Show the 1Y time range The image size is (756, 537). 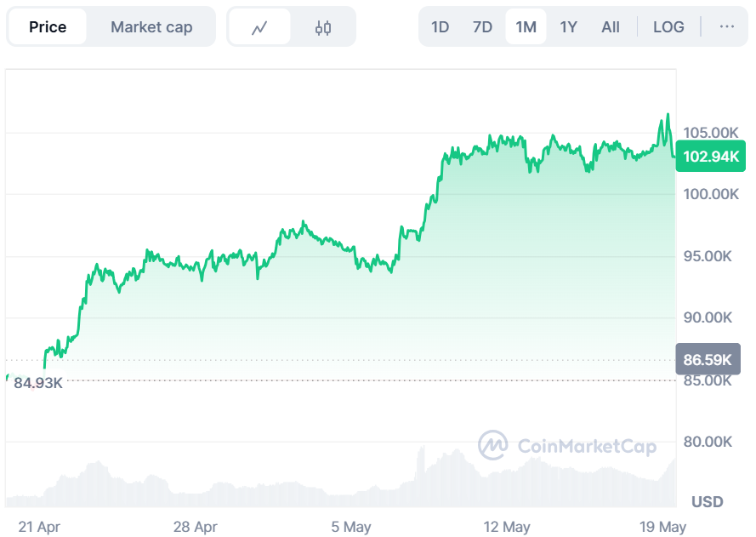pos(568,27)
